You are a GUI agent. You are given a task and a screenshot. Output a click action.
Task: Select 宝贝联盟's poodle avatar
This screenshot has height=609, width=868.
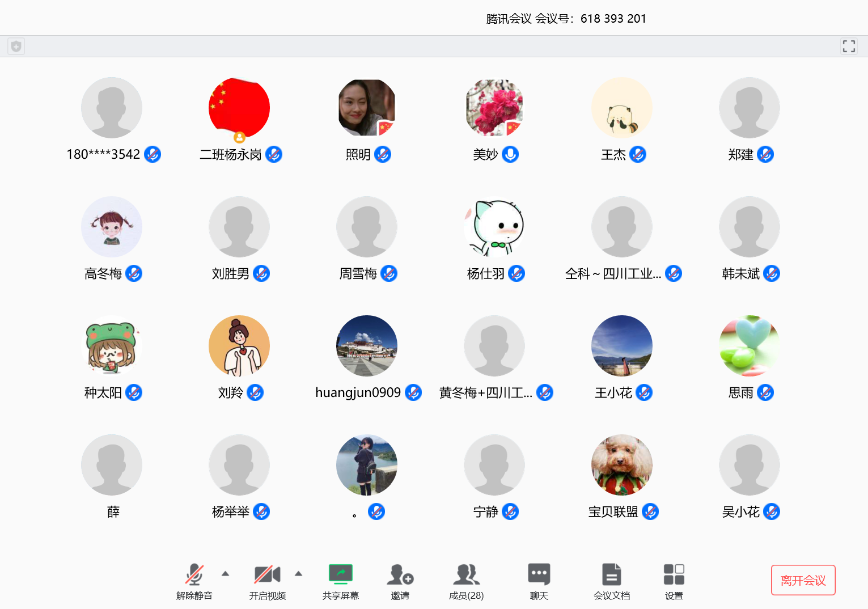621,465
